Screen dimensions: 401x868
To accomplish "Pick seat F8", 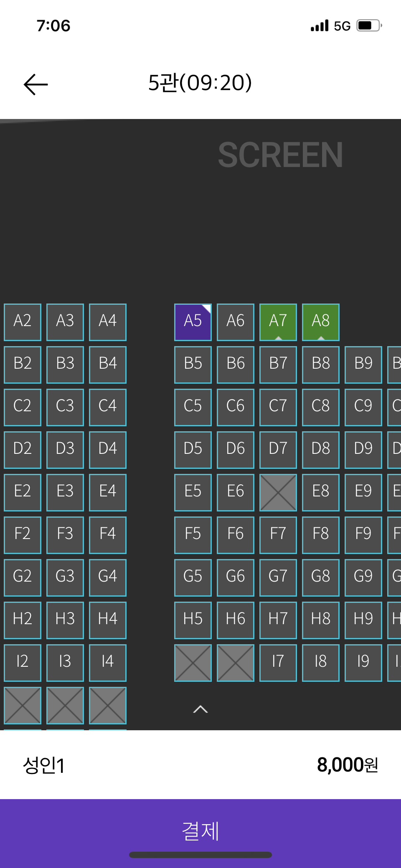I will coord(321,535).
